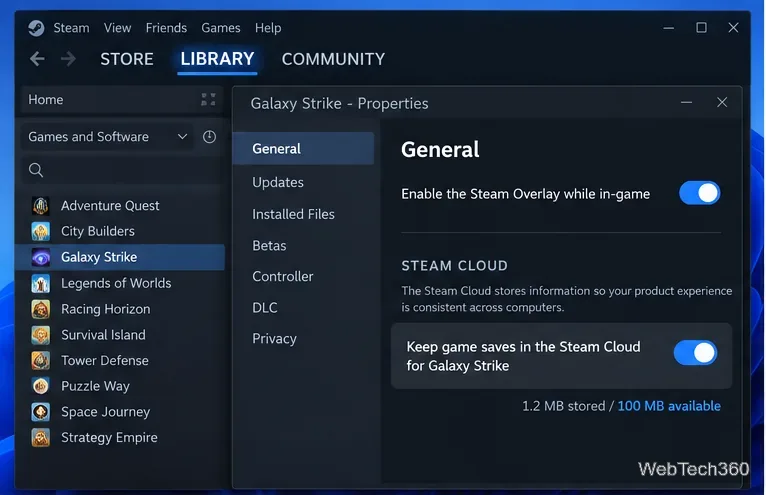Go forward with the right arrow
This screenshot has width=766, height=495.
68,59
